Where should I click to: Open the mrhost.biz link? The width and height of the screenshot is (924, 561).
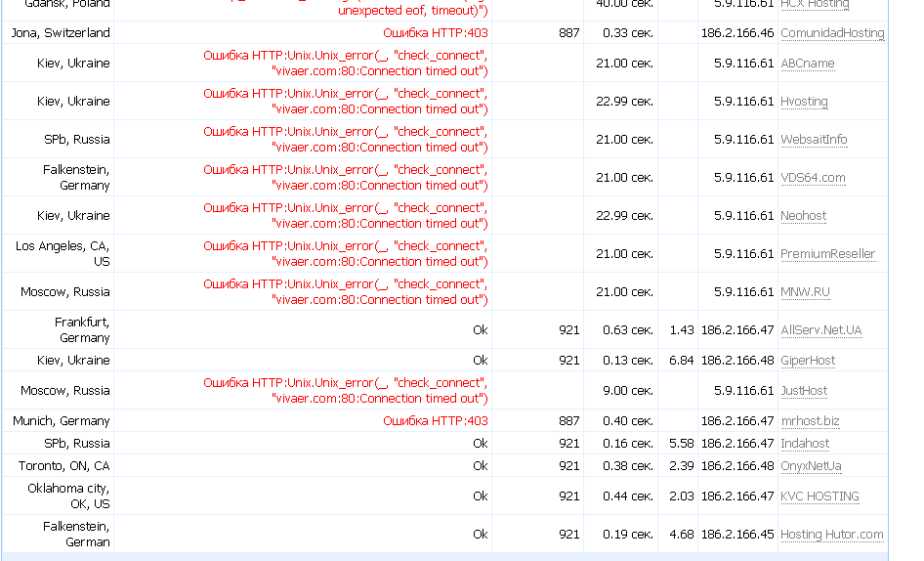click(810, 421)
